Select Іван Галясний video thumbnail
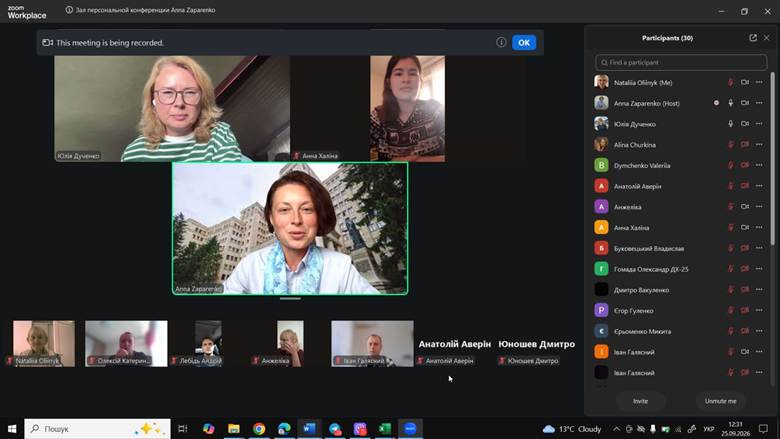The height and width of the screenshot is (439, 780). (372, 344)
